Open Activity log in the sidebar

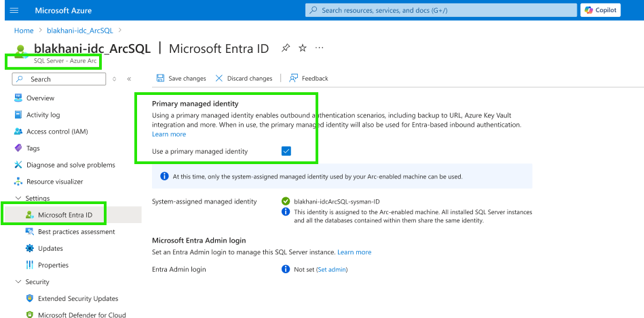coord(43,115)
